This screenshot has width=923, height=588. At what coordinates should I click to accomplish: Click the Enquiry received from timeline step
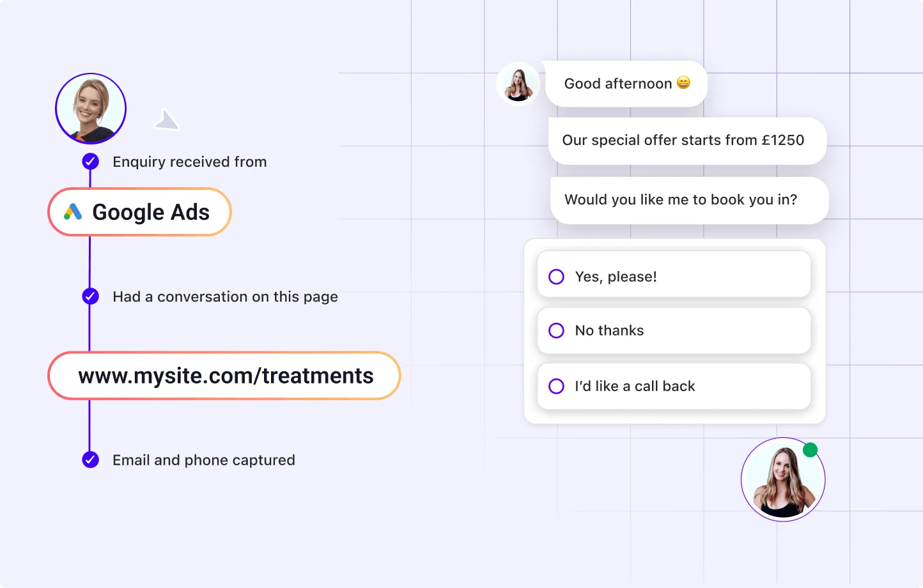pos(189,162)
